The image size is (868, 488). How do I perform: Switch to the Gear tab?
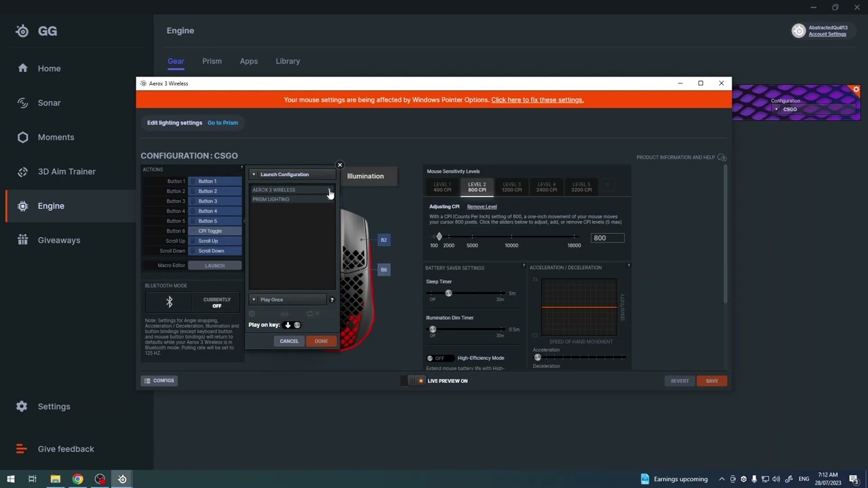[176, 61]
